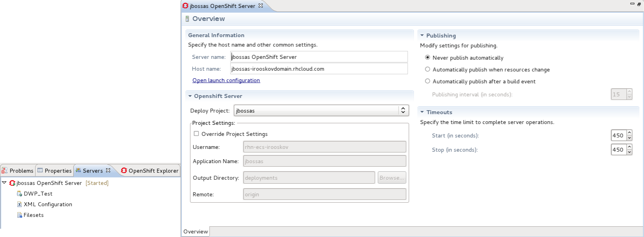Image resolution: width=644 pixels, height=237 pixels.
Task: Collapse the Publishing section
Action: coord(422,36)
